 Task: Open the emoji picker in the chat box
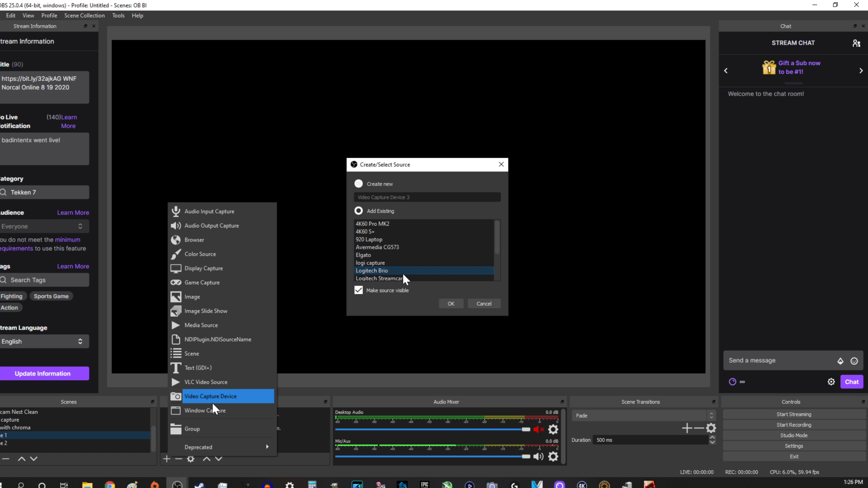coord(854,361)
